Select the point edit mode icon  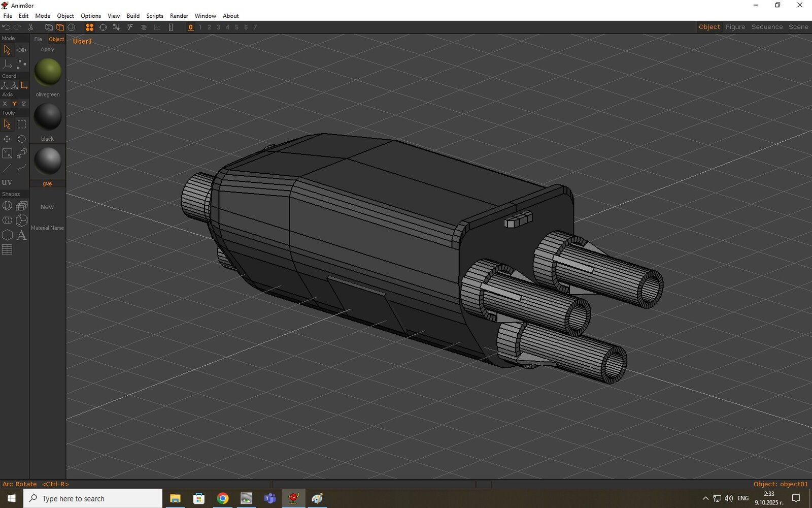[22, 64]
